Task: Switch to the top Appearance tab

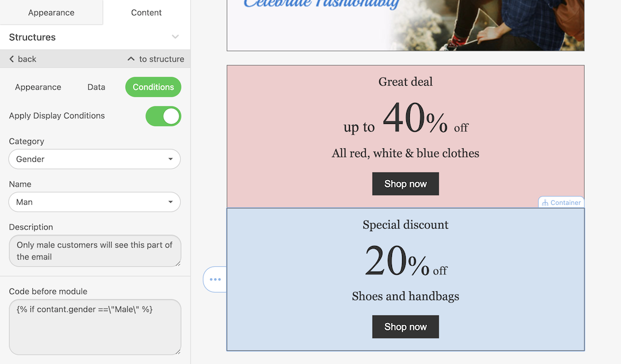Action: coord(51,13)
